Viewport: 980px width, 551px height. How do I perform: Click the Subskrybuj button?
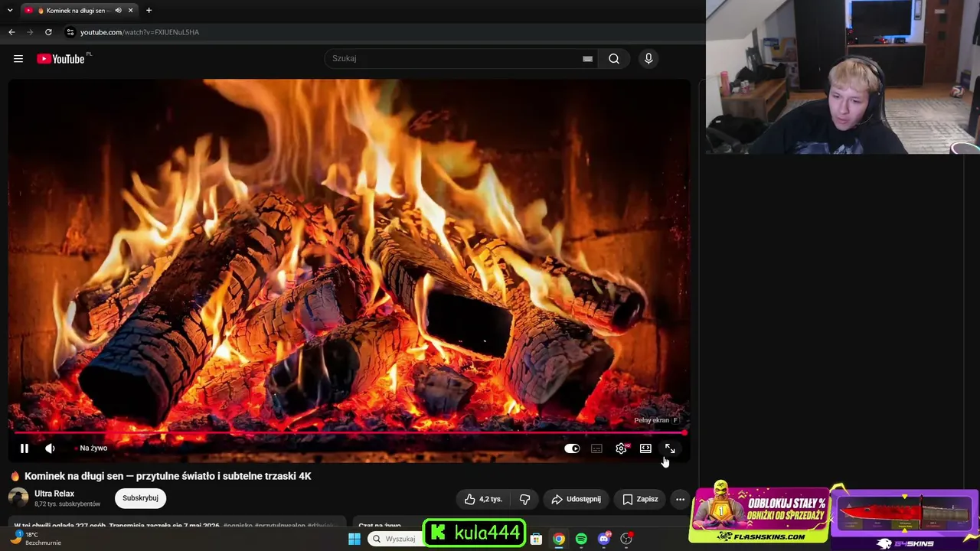click(140, 498)
